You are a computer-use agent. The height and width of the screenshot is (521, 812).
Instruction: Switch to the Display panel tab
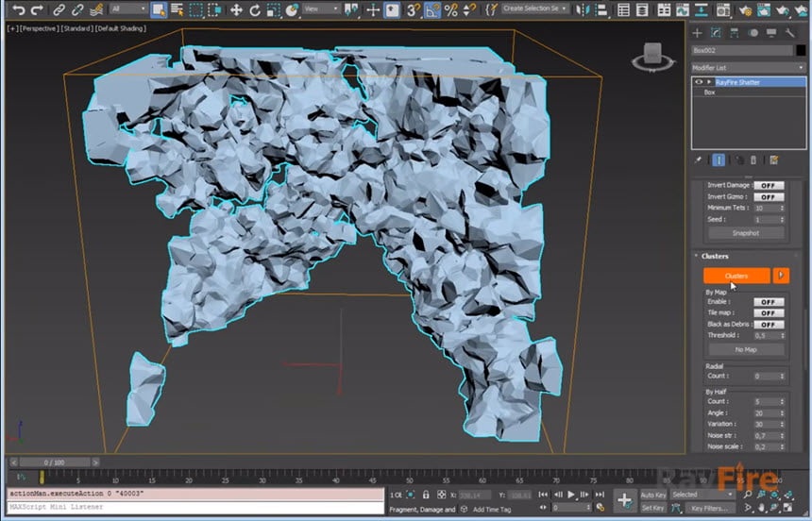(x=771, y=33)
